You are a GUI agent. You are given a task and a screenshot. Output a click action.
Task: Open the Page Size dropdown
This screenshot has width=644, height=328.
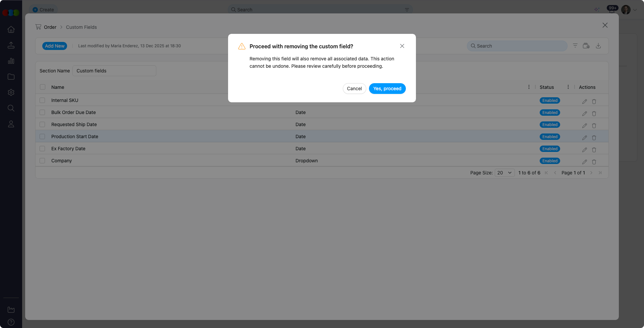coord(504,172)
